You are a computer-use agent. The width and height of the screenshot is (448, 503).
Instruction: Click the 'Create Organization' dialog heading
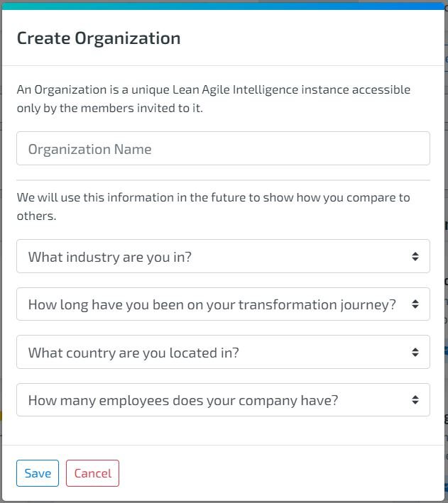pyautogui.click(x=99, y=38)
